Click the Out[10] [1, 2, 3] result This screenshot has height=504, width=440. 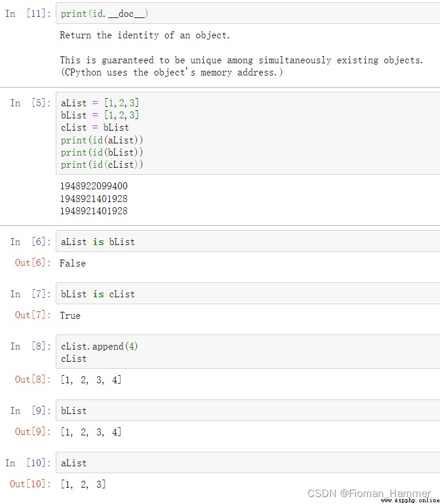(83, 484)
